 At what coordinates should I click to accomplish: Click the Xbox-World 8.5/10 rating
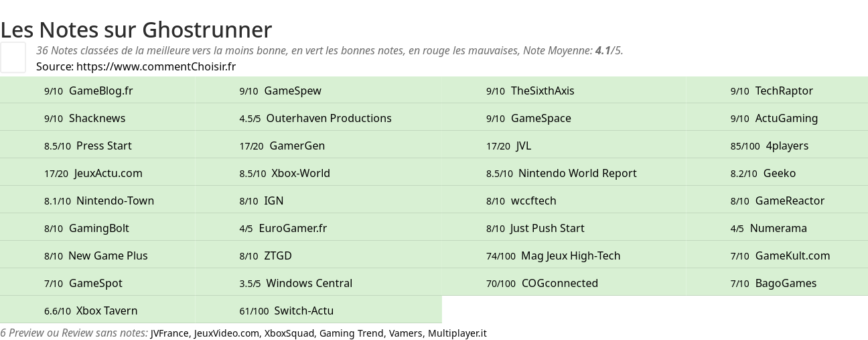click(x=285, y=173)
